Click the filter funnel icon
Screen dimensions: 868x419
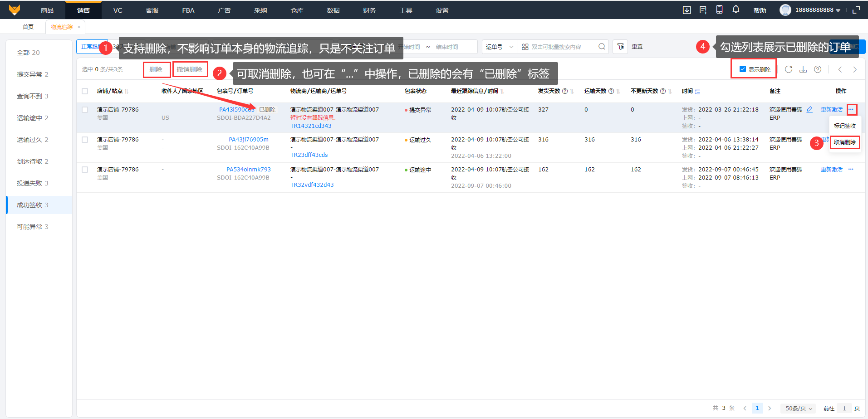pos(620,47)
